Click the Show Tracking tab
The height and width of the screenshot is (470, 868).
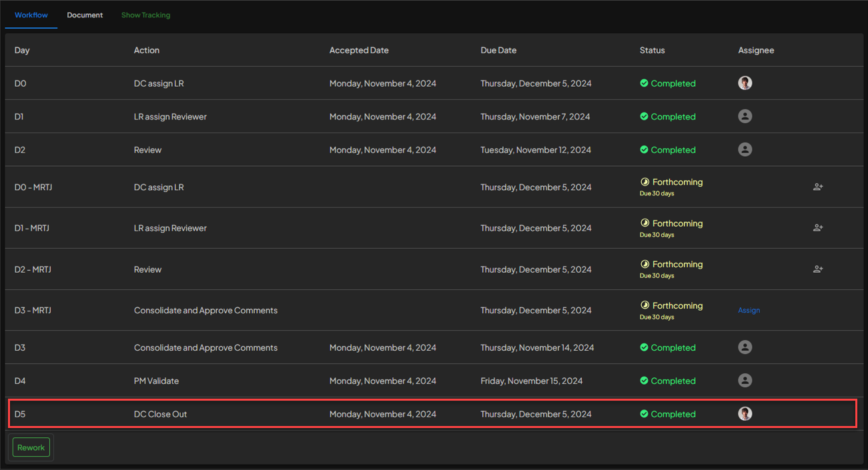click(145, 15)
